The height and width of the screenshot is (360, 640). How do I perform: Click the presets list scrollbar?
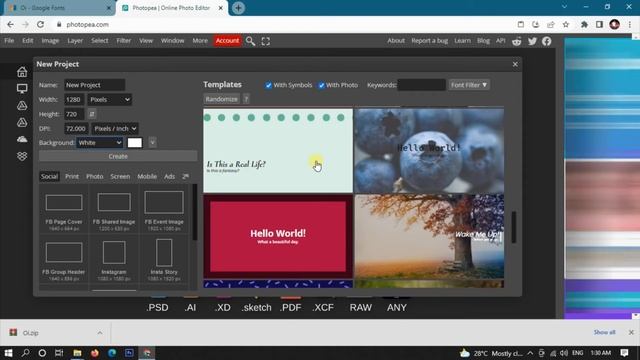pyautogui.click(x=195, y=212)
